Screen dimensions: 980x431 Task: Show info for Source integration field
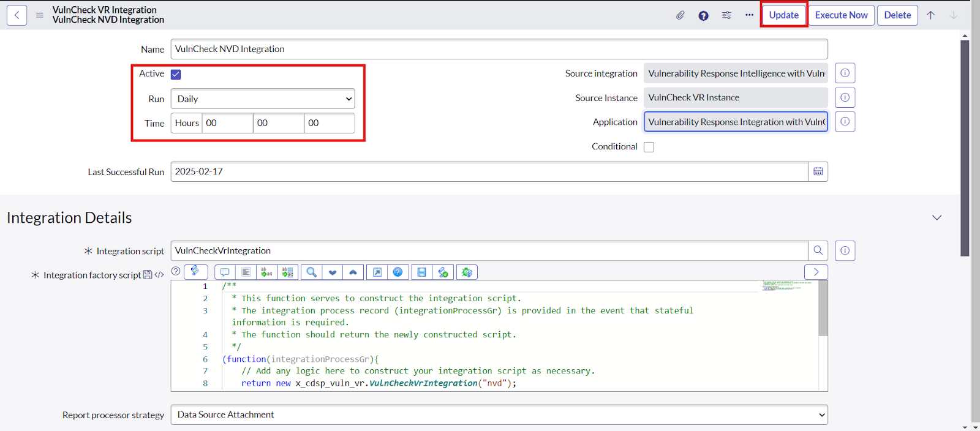point(845,73)
